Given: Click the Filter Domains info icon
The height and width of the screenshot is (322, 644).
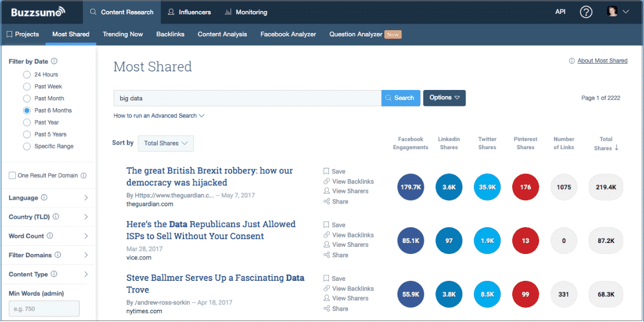Looking at the screenshot, I should 58,255.
